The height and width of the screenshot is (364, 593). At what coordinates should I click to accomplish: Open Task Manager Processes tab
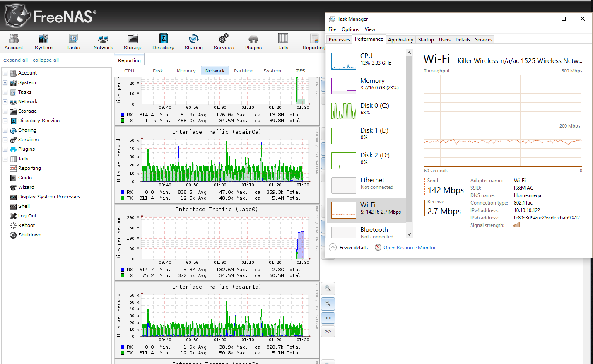[339, 40]
